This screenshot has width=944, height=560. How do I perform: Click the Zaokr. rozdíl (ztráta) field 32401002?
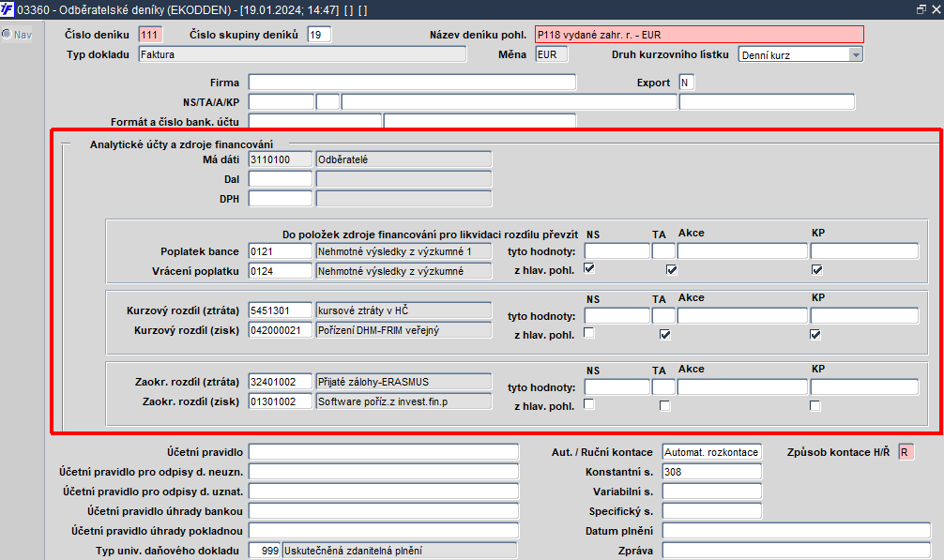[281, 382]
